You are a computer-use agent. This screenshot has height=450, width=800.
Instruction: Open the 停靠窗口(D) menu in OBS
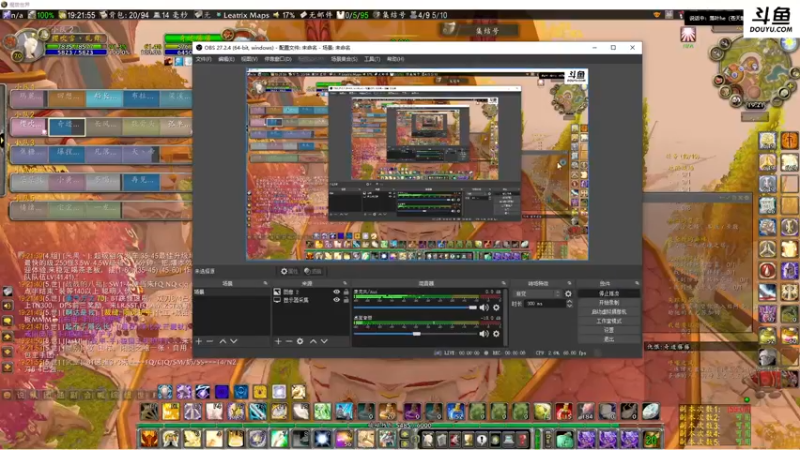pos(278,59)
